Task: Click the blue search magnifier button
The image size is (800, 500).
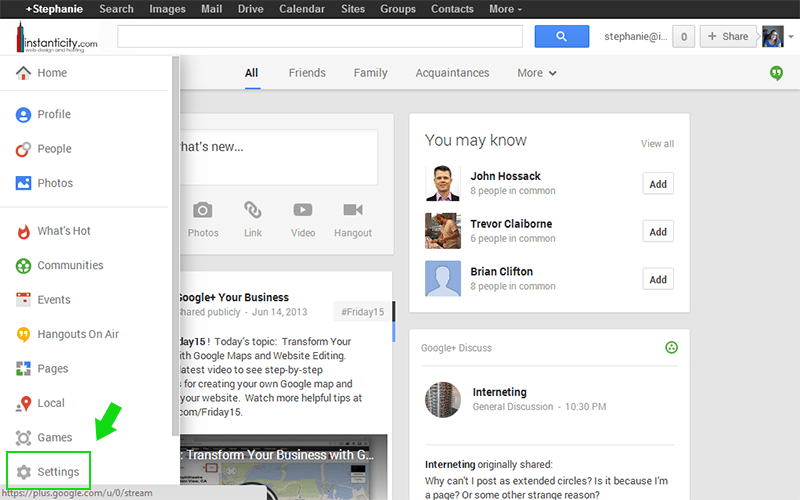Action: (x=562, y=36)
